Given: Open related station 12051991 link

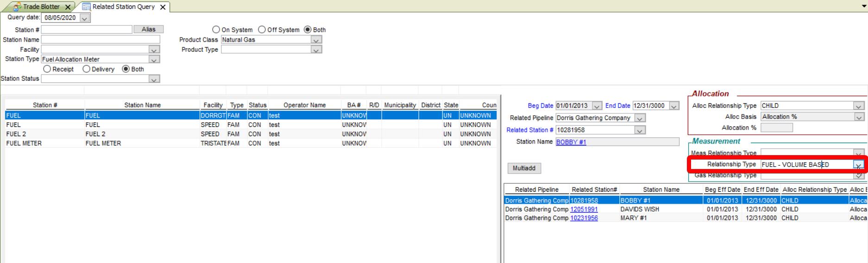Looking at the screenshot, I should point(584,209).
